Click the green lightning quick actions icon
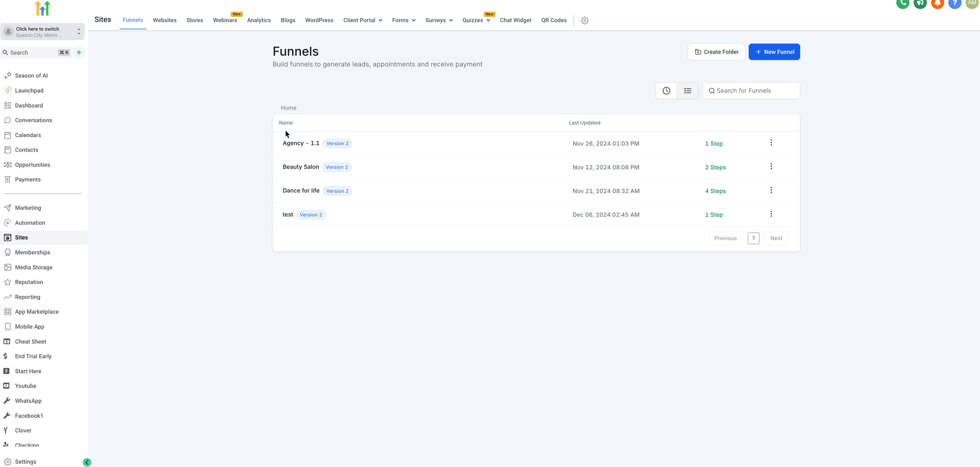Image resolution: width=980 pixels, height=467 pixels. [x=79, y=53]
